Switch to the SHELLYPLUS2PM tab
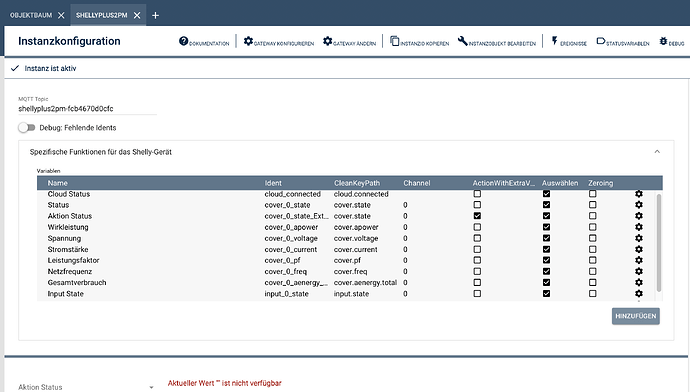Screen dimensions: 690x392 [101, 15]
